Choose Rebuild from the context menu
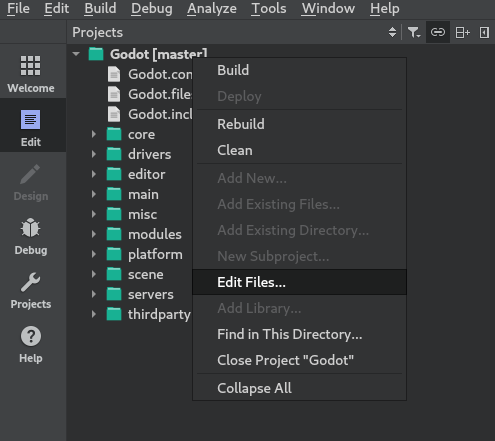495x441 pixels. coord(299,124)
